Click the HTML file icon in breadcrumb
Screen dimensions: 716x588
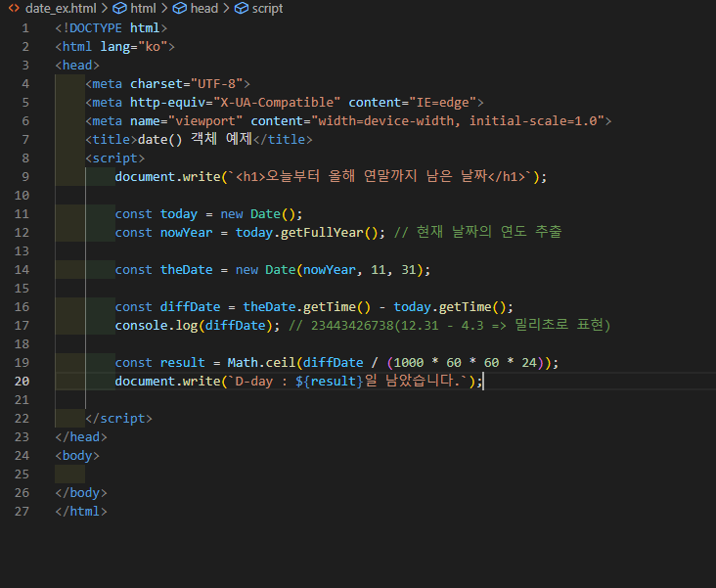click(x=14, y=8)
